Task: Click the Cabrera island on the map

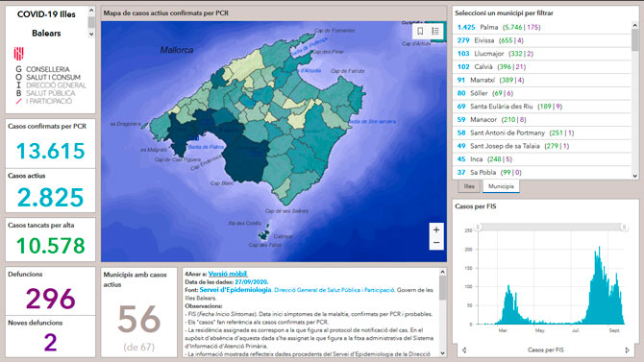Action: click(x=264, y=234)
